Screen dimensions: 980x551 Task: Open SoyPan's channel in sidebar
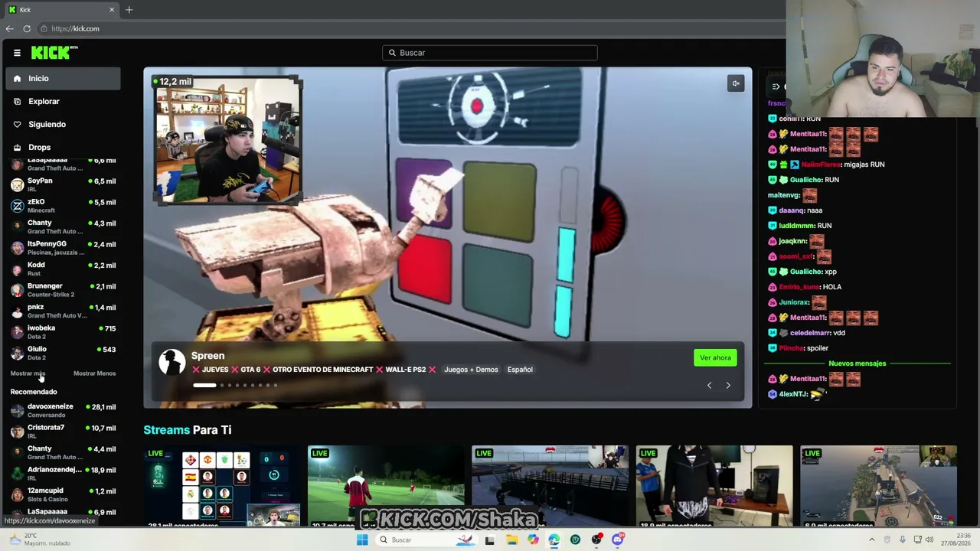63,184
